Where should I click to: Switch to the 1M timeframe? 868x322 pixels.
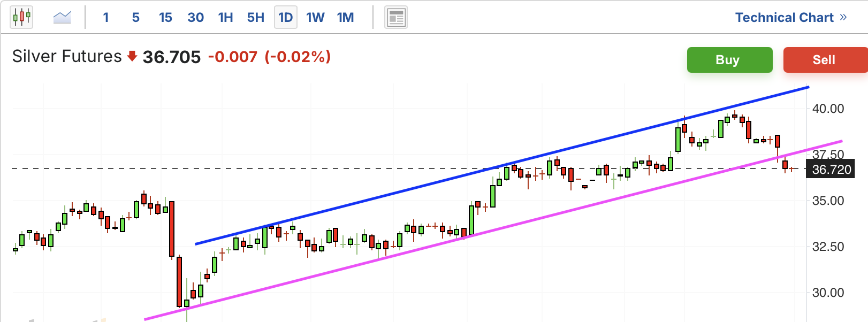click(345, 18)
